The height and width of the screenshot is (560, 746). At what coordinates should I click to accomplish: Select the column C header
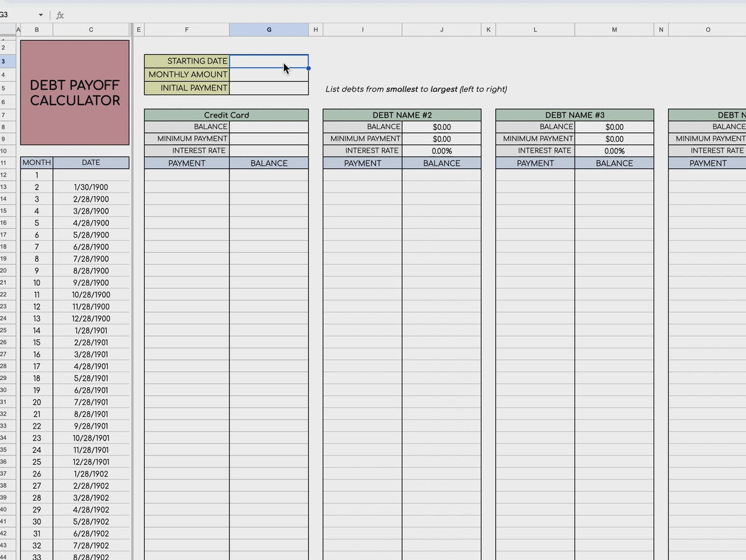pyautogui.click(x=91, y=29)
